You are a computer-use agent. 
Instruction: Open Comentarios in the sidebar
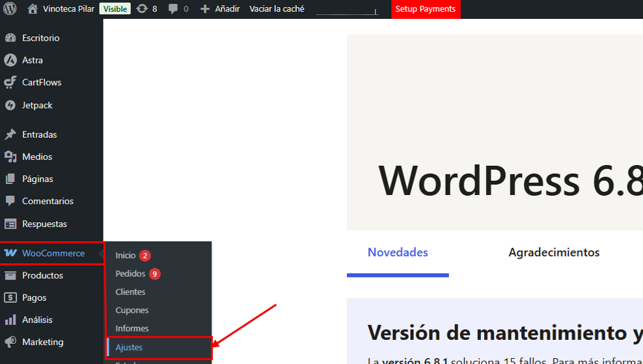click(48, 201)
